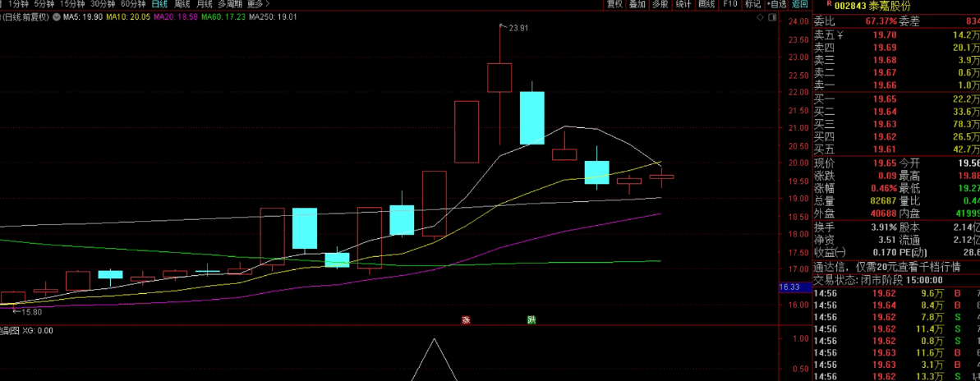Select the 周线 weekly period tab

click(x=182, y=4)
